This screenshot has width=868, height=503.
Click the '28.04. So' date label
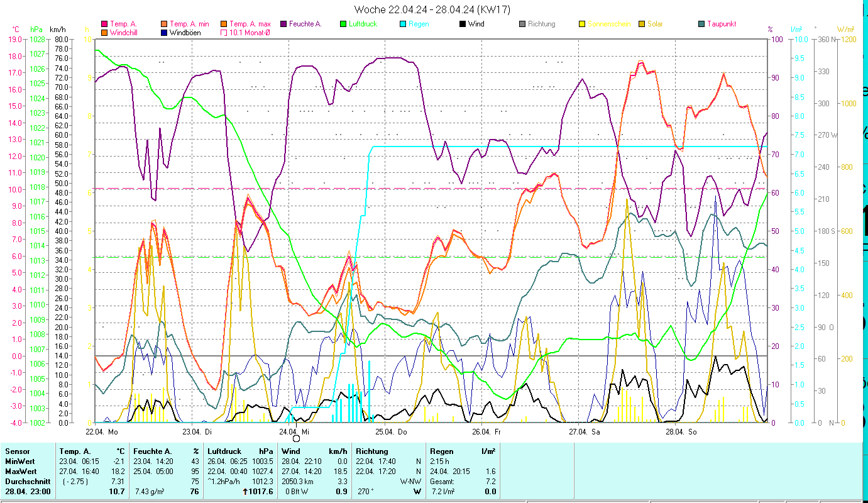tap(681, 432)
